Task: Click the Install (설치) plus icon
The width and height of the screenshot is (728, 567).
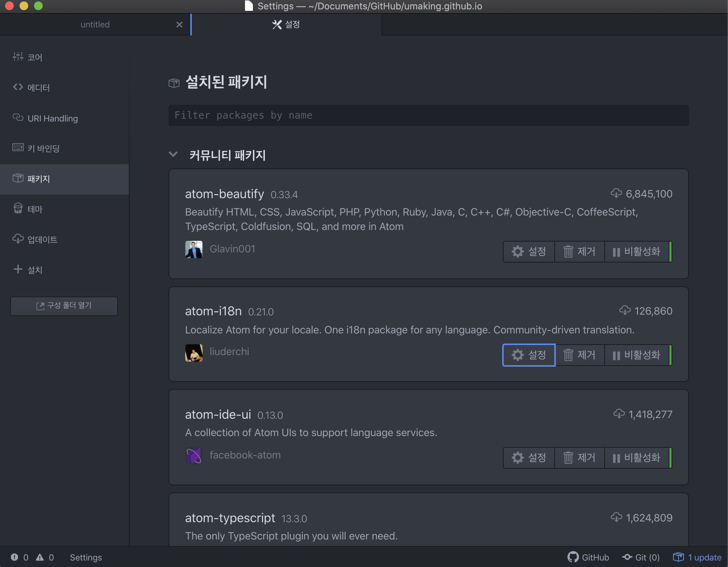Action: (18, 269)
